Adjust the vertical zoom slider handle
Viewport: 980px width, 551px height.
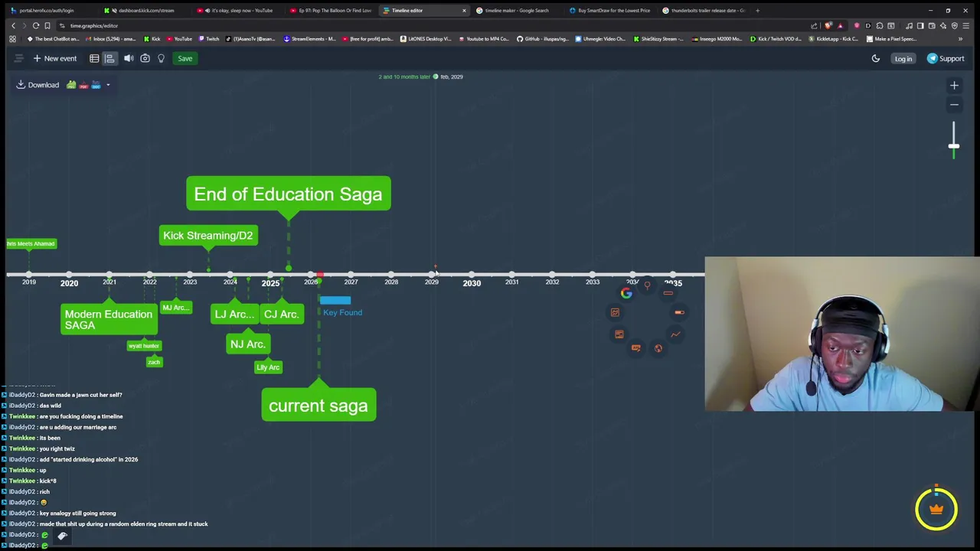pos(954,145)
